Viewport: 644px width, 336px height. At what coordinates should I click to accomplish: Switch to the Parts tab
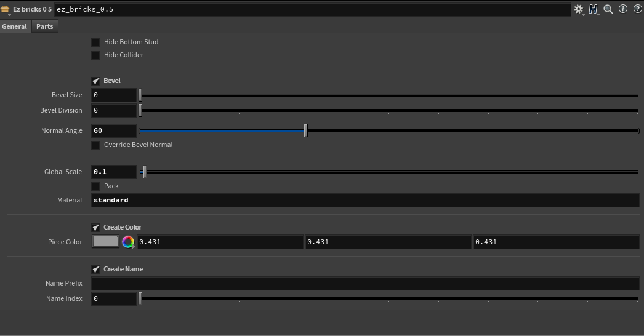tap(45, 26)
